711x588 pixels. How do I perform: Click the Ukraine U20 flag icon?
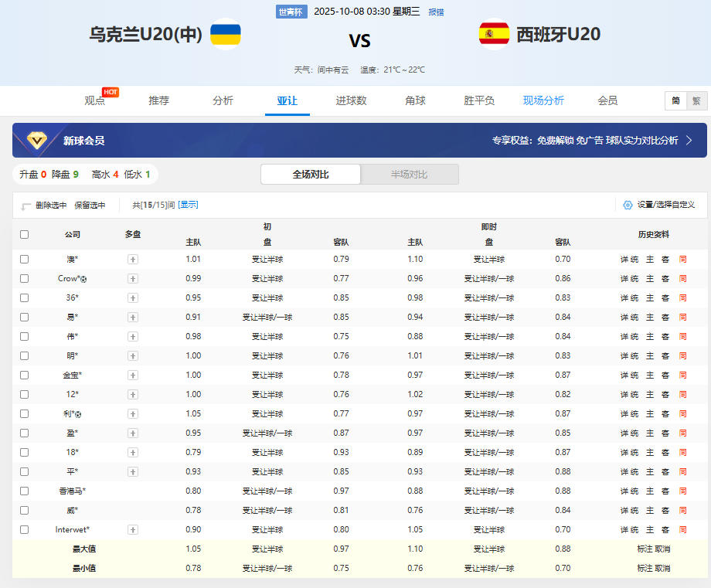pyautogui.click(x=225, y=34)
